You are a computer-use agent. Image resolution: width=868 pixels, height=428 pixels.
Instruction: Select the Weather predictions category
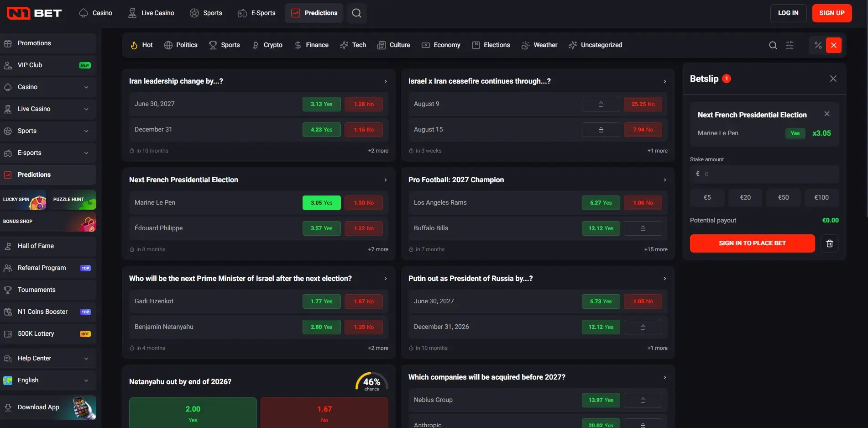[539, 45]
